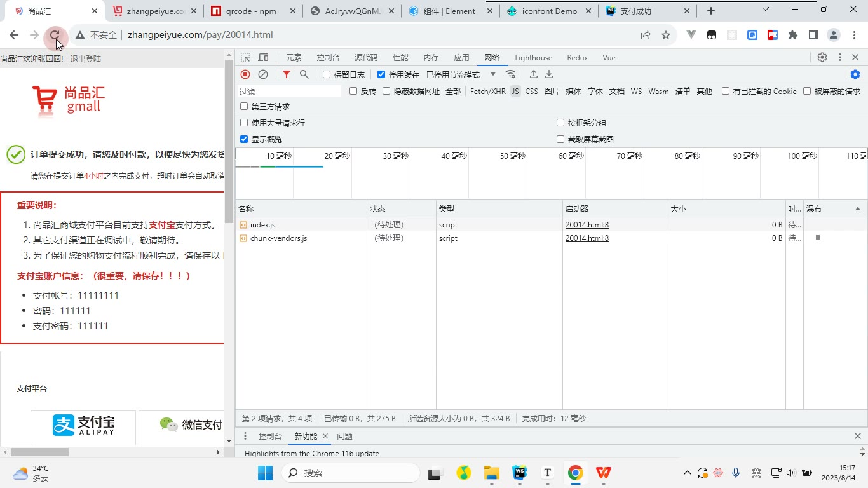Enable the 反转 checkbox
Viewport: 868px width, 488px height.
click(353, 91)
